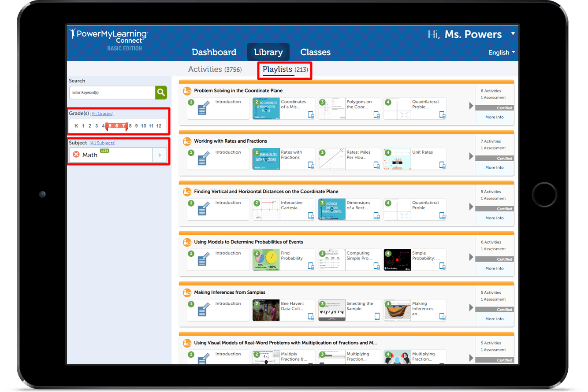Screen dimensions: 588x392
Task: Open More Info for Finding Vertical and Horizontal Distances
Action: tap(495, 218)
